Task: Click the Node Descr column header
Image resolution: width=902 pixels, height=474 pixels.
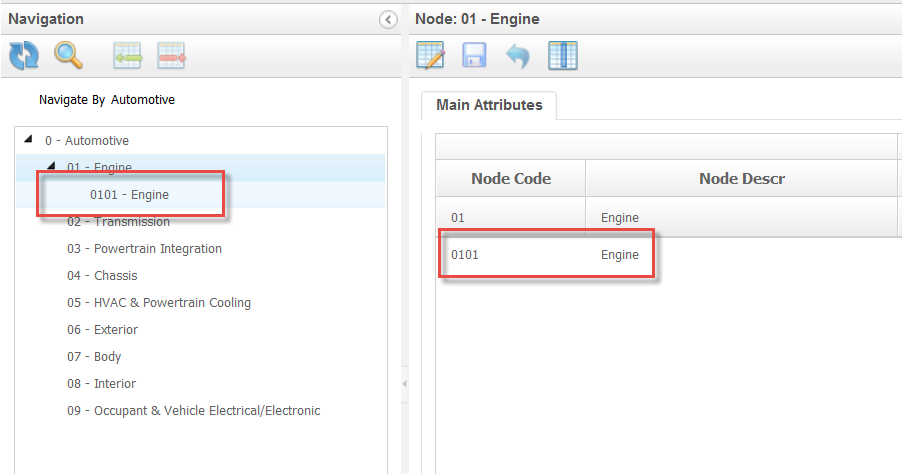Action: [x=741, y=178]
